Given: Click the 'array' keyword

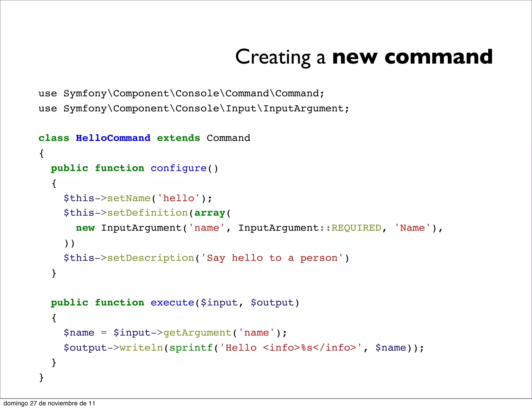Looking at the screenshot, I should coord(210,213).
